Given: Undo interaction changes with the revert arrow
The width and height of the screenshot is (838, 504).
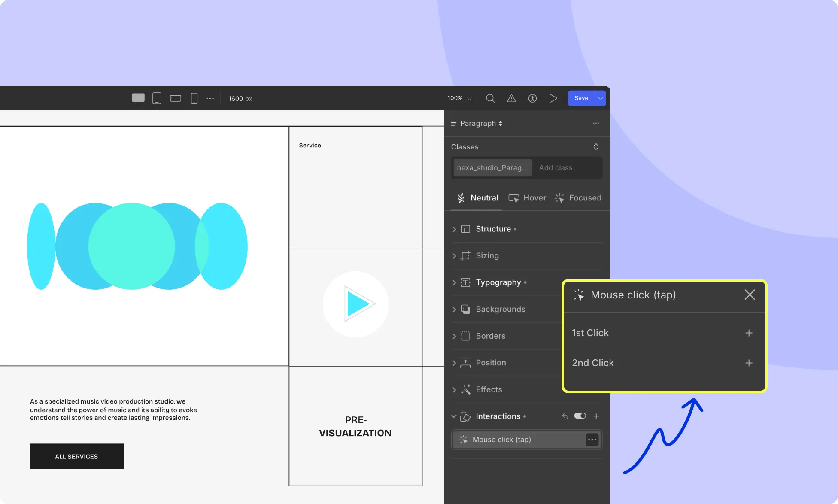Looking at the screenshot, I should point(565,416).
